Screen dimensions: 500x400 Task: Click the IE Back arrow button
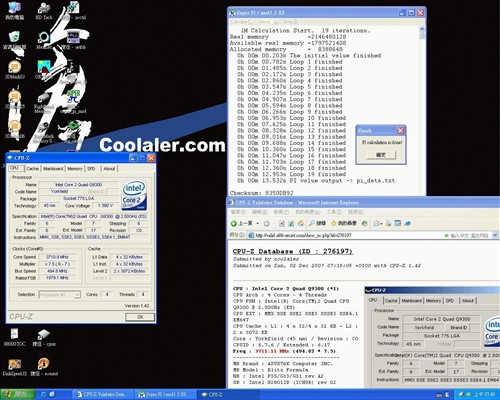pyautogui.click(x=241, y=223)
